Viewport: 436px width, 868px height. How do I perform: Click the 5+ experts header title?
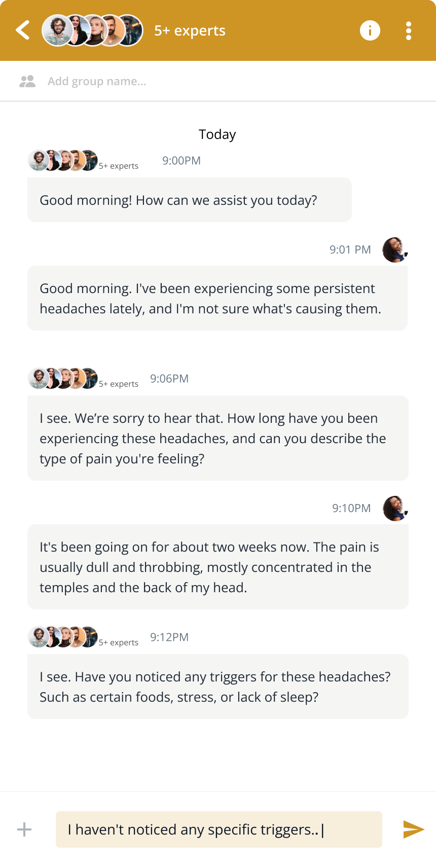coord(190,30)
